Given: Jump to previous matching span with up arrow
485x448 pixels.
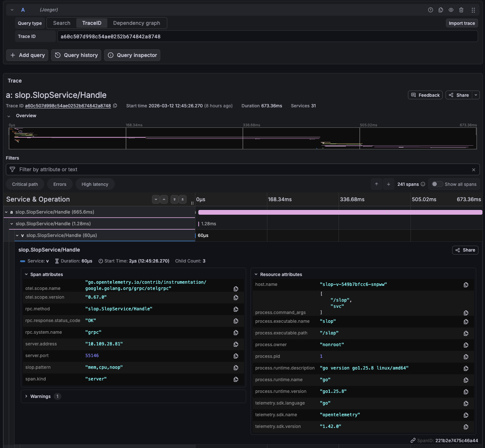Looking at the screenshot, I should point(377,184).
